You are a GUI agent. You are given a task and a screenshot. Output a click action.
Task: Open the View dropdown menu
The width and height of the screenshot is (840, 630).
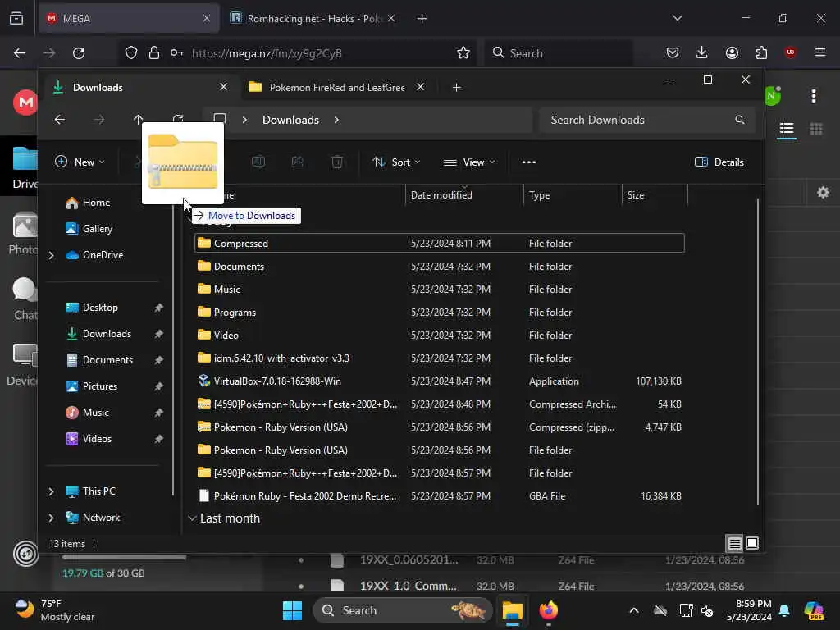(x=469, y=162)
